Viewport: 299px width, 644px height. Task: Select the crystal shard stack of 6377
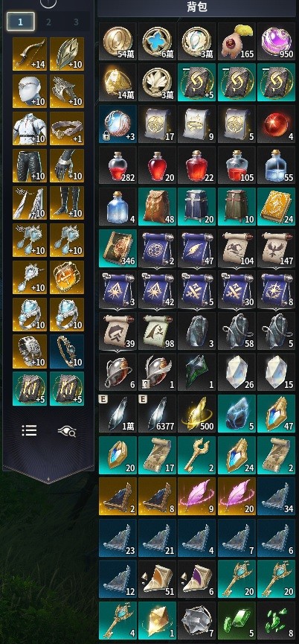(x=157, y=413)
